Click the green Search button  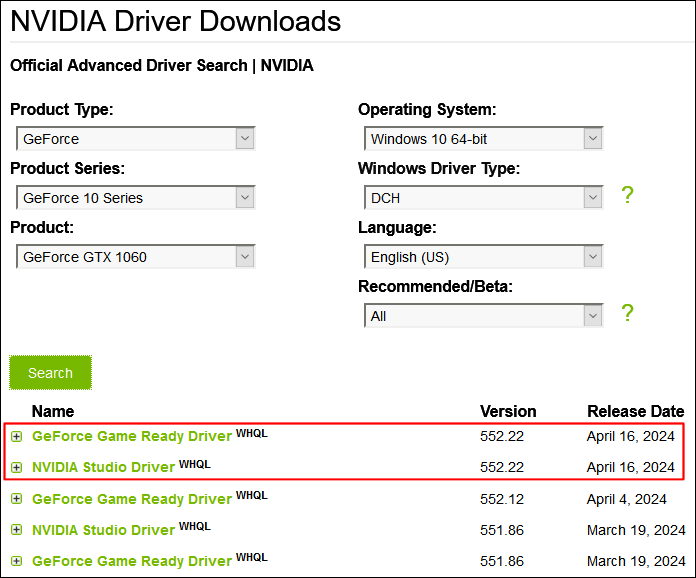[51, 373]
